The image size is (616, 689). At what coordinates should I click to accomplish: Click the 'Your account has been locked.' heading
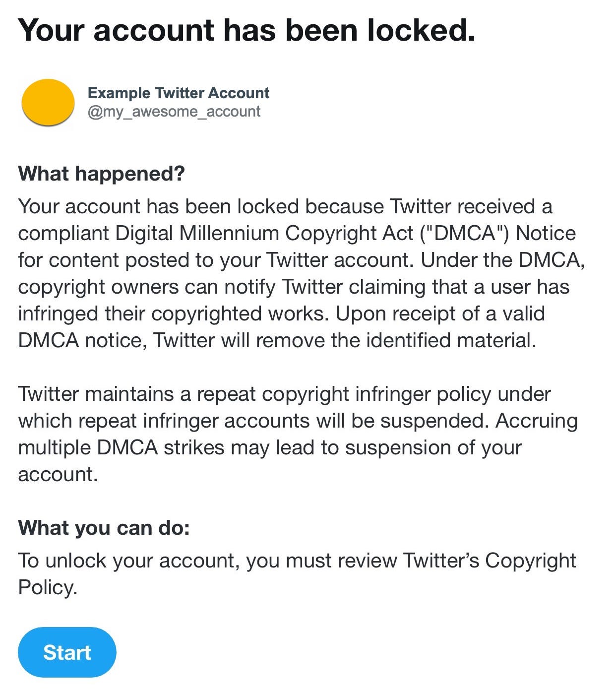(246, 30)
